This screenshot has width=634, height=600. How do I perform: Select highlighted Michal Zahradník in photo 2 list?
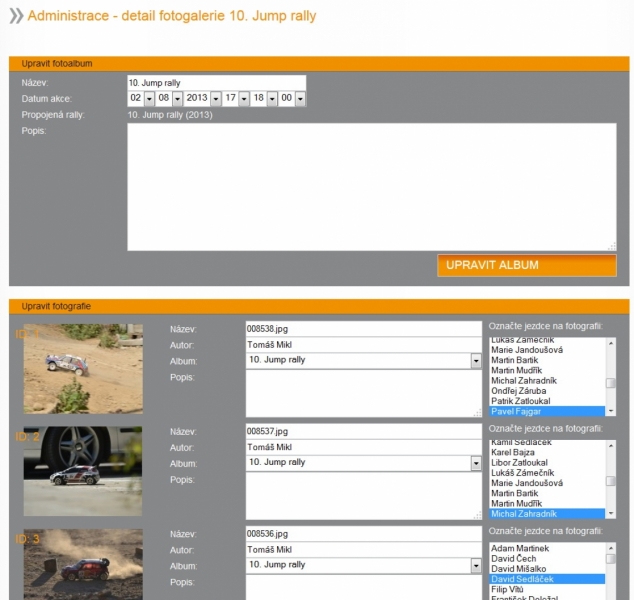[x=547, y=514]
